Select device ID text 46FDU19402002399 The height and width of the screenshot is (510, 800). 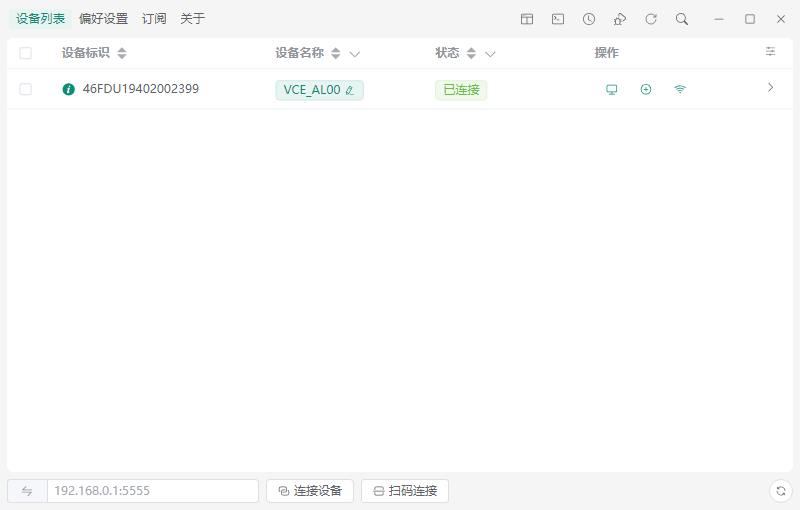click(141, 89)
